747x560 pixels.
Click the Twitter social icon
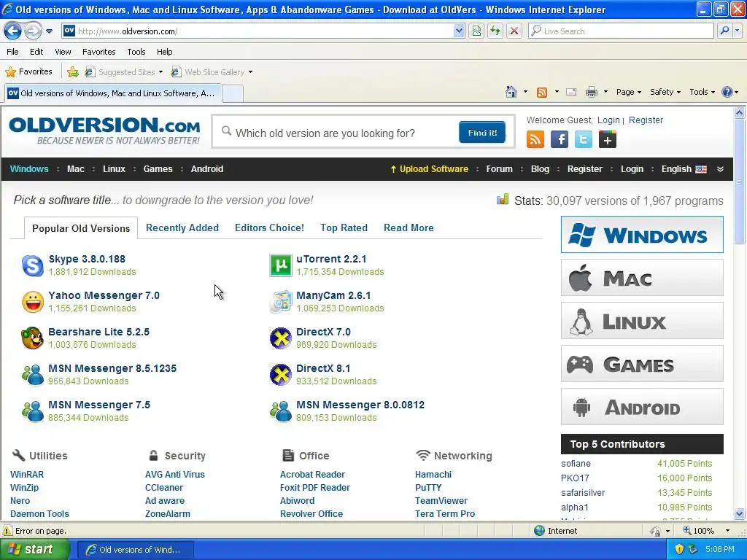[x=583, y=139]
